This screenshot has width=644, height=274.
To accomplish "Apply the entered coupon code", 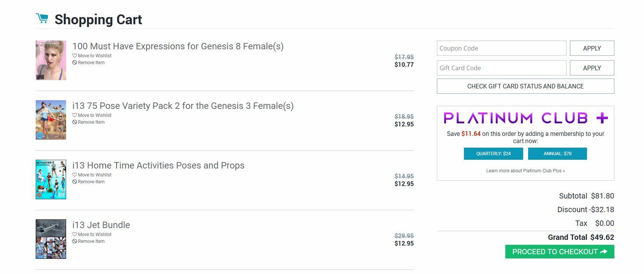I will pos(592,48).
